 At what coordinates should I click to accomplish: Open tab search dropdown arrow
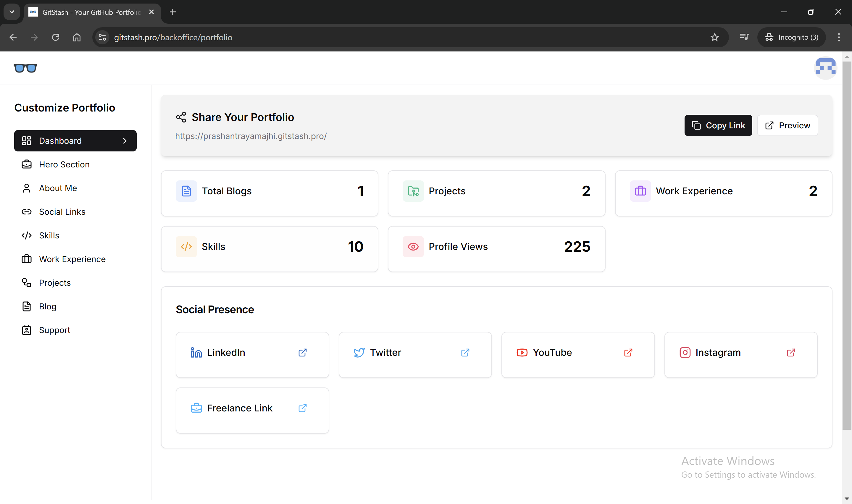pos(12,12)
